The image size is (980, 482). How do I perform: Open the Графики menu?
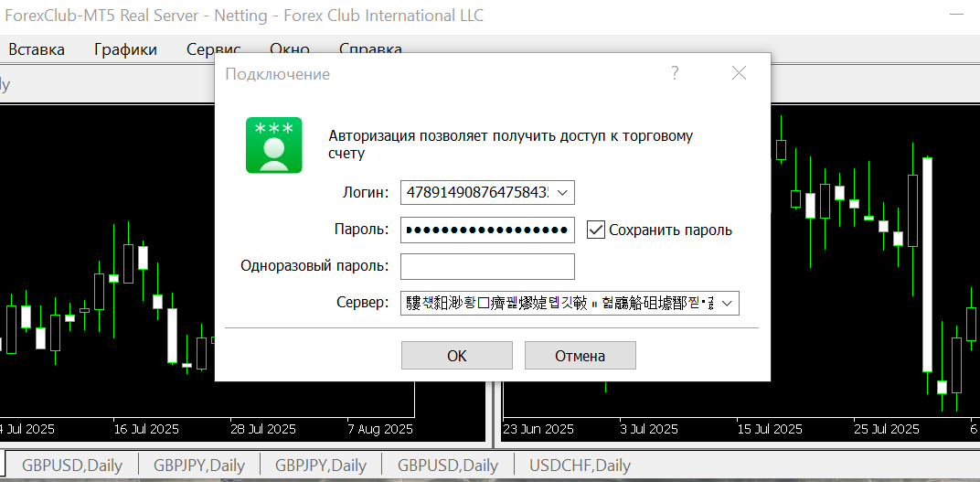click(125, 49)
